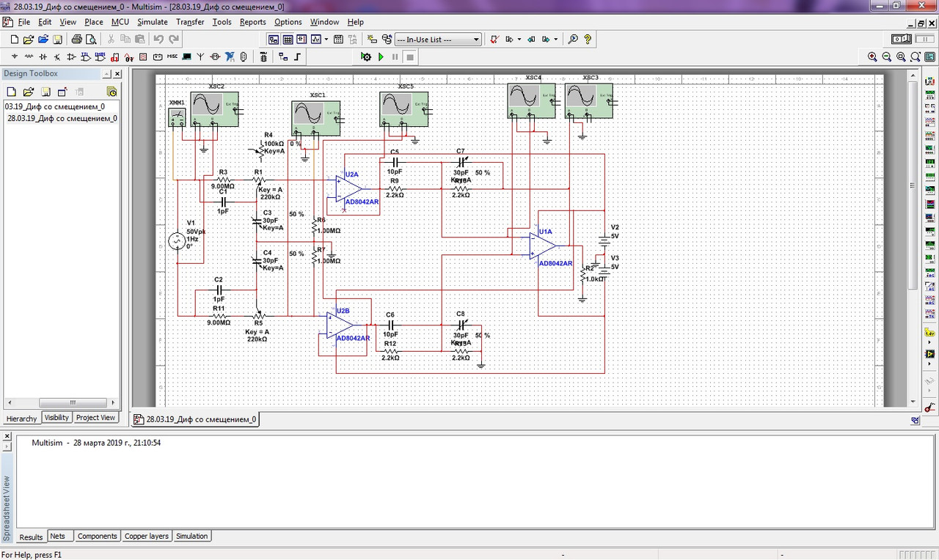Image resolution: width=939 pixels, height=560 pixels.
Task: Open the Transfer menu
Action: (190, 22)
